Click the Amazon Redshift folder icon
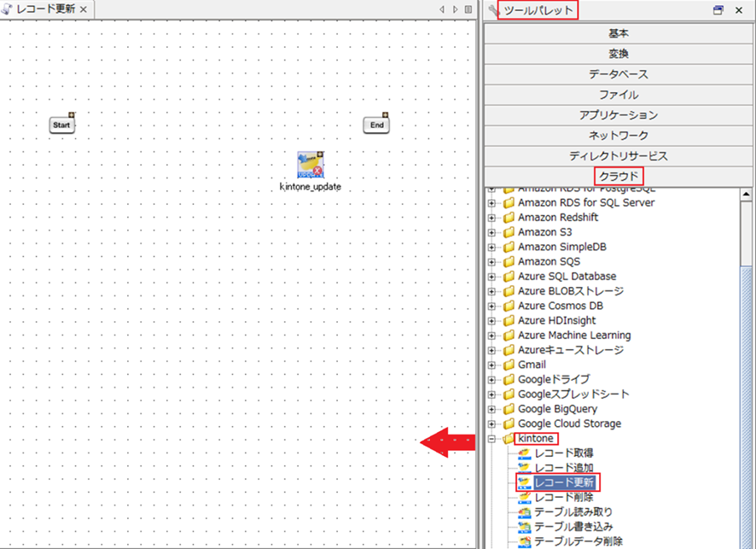 [x=509, y=218]
